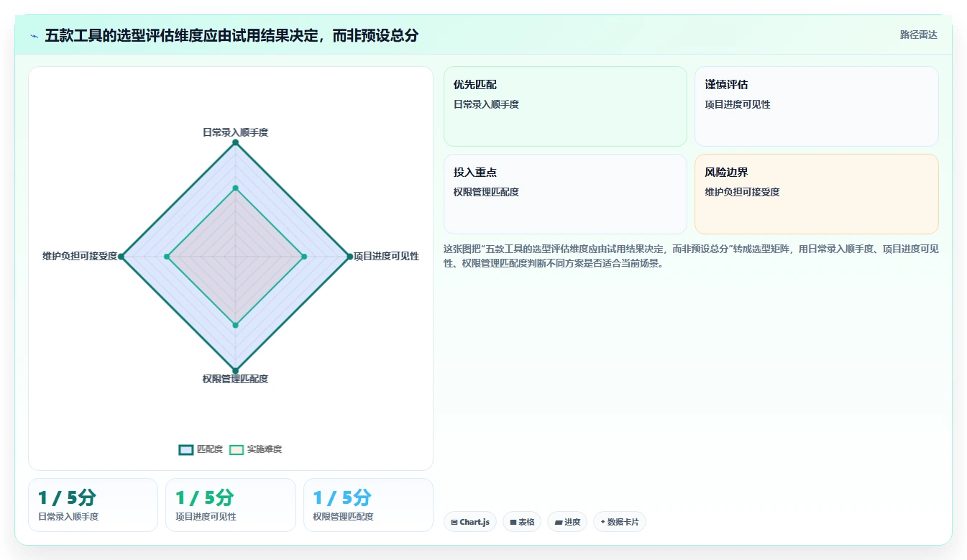The width and height of the screenshot is (967, 560).
Task: Click the radar axis label 项目进度可见性
Action: pyautogui.click(x=386, y=256)
